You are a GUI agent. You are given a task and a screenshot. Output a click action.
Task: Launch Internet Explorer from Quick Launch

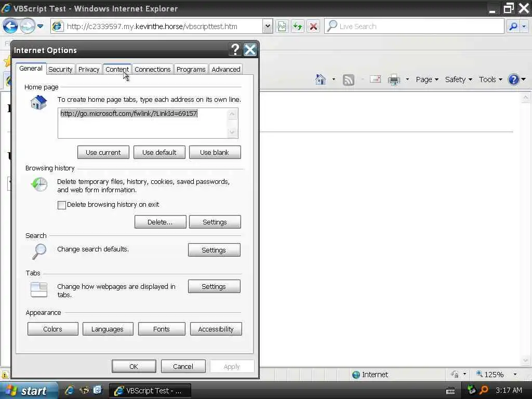pyautogui.click(x=70, y=391)
